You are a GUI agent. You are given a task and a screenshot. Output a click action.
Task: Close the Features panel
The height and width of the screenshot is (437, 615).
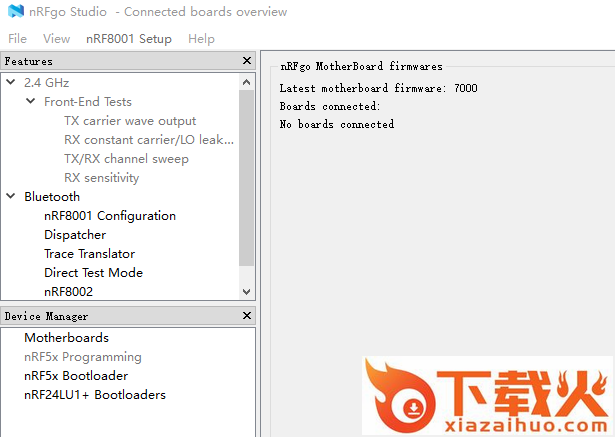pos(247,61)
